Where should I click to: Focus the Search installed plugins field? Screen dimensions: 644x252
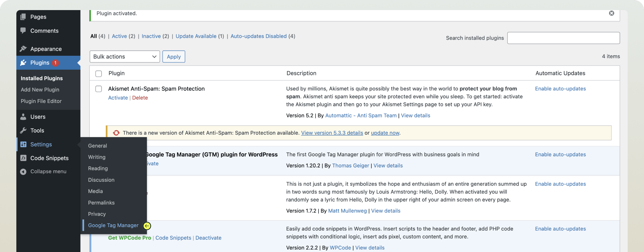(563, 38)
